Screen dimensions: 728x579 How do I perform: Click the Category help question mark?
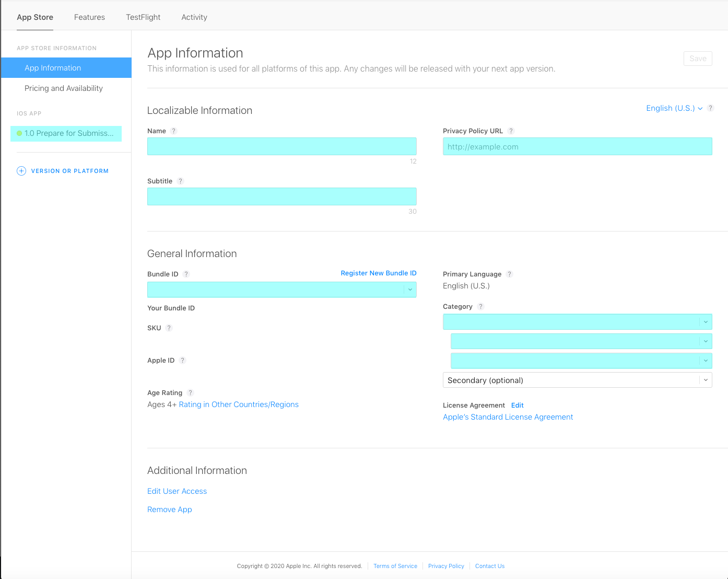tap(480, 307)
